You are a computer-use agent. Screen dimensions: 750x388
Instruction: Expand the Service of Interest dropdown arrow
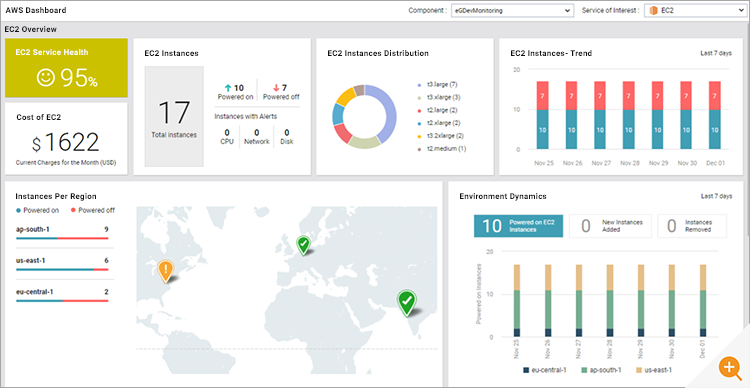pyautogui.click(x=740, y=10)
